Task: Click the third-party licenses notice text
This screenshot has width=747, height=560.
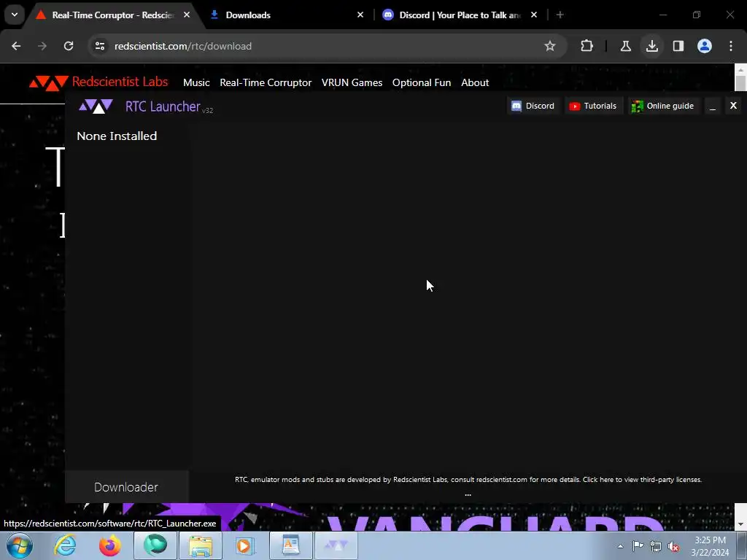Action: [x=468, y=480]
